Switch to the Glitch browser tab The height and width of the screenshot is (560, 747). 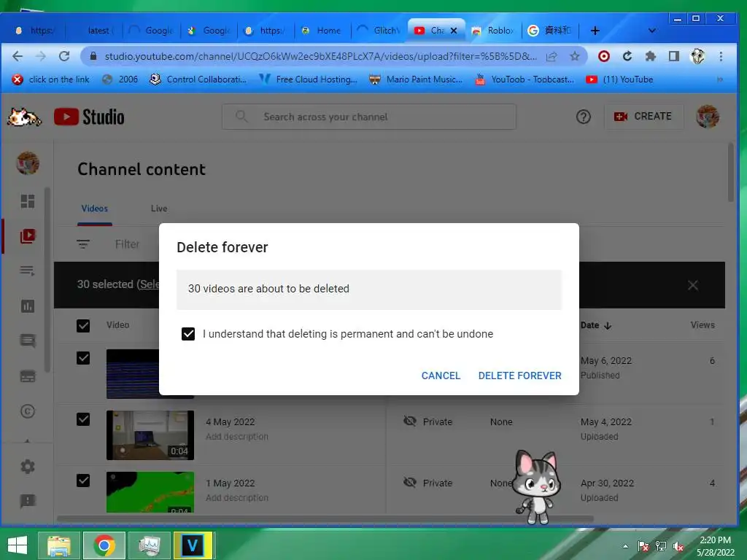point(379,31)
